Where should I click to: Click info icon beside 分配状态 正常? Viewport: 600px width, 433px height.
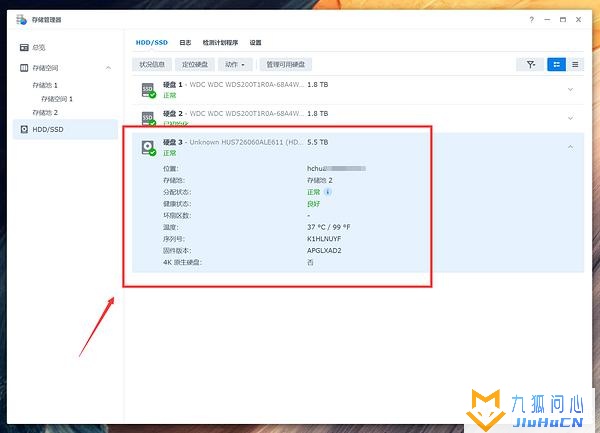tap(328, 192)
